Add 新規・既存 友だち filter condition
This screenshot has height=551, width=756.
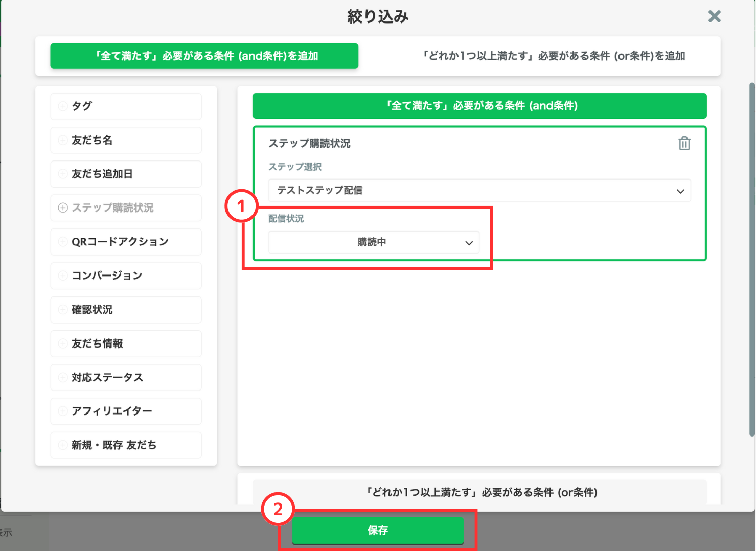pyautogui.click(x=126, y=445)
